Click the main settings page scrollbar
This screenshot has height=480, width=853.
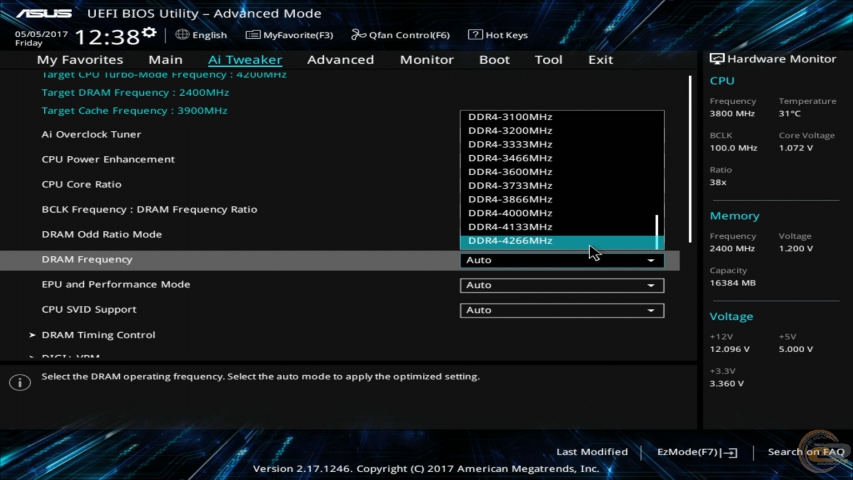point(690,159)
